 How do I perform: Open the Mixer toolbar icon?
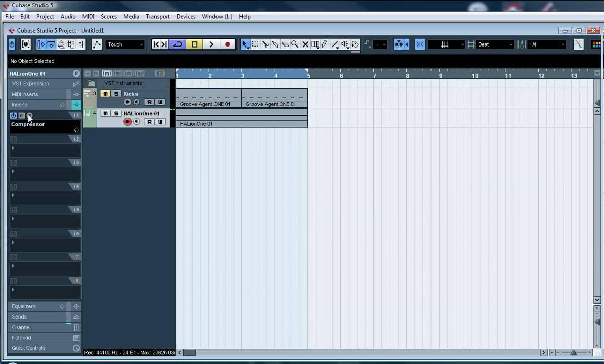click(x=81, y=44)
